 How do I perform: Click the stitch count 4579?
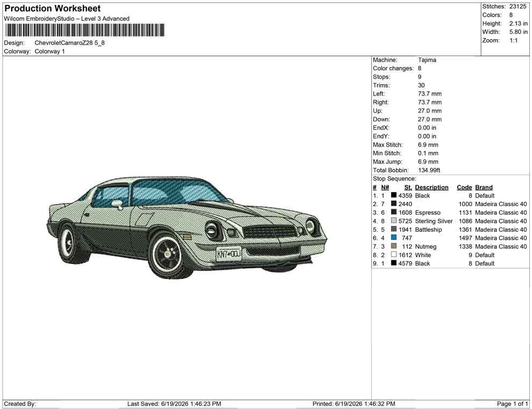coord(405,264)
